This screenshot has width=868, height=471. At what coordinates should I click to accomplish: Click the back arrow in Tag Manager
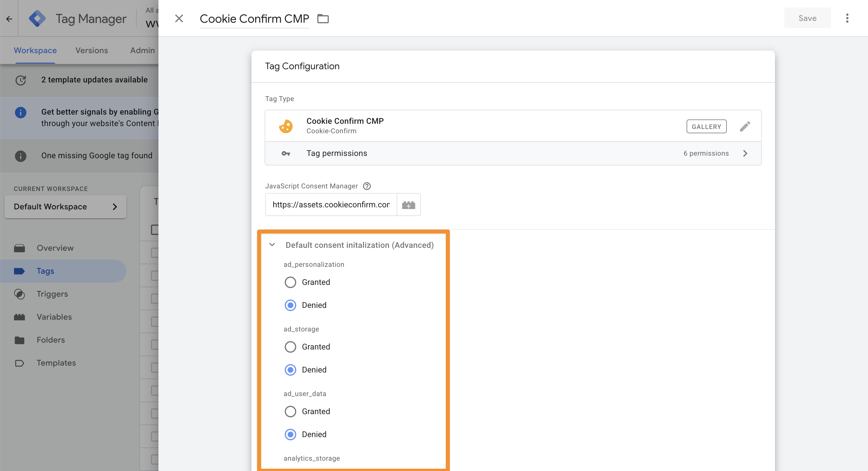(x=9, y=19)
